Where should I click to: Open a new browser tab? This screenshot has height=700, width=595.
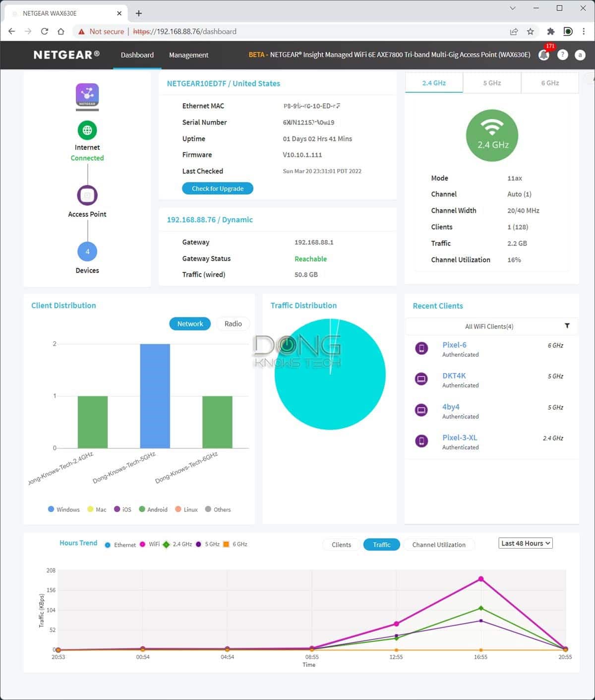139,13
